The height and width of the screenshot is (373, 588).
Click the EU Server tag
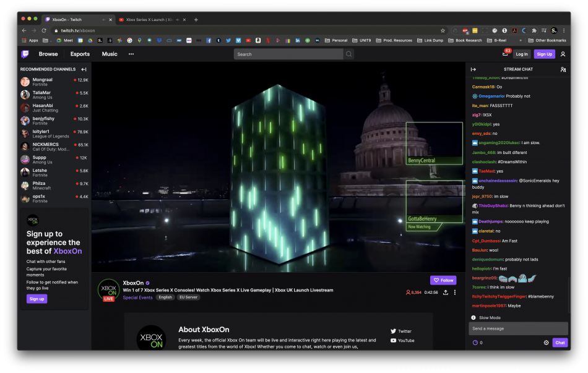188,298
